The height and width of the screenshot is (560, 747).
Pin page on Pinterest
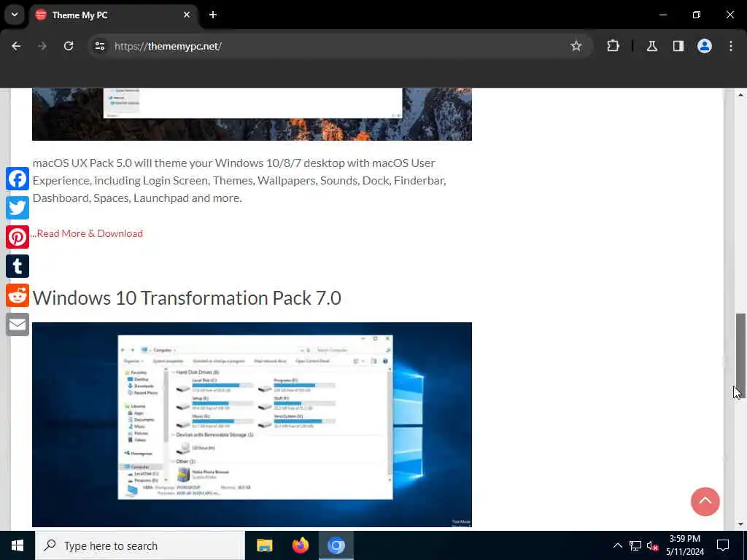tap(18, 237)
